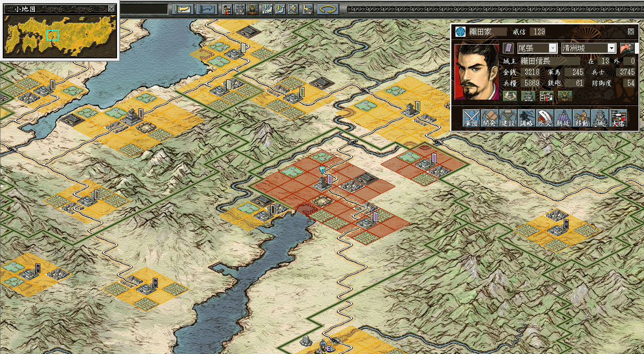Open the 開発 (development) command
644x354 pixels.
coord(489,118)
